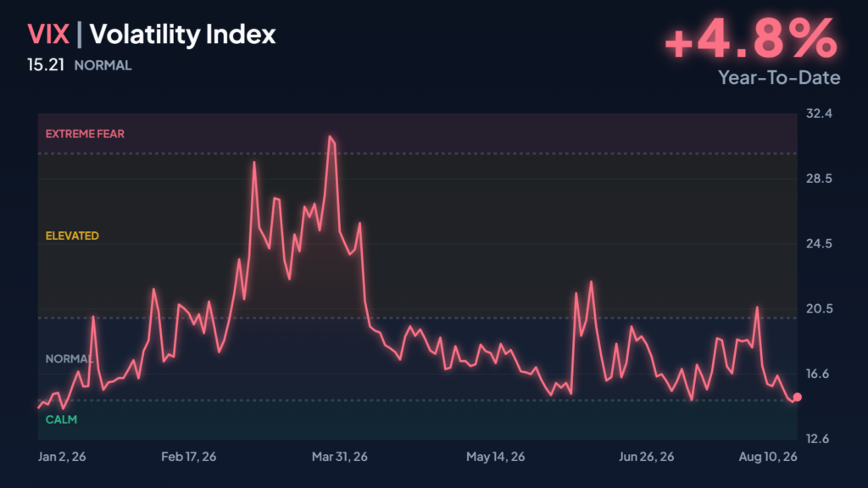
Task: Click the Jun 26, 26 date label
Action: click(x=646, y=457)
